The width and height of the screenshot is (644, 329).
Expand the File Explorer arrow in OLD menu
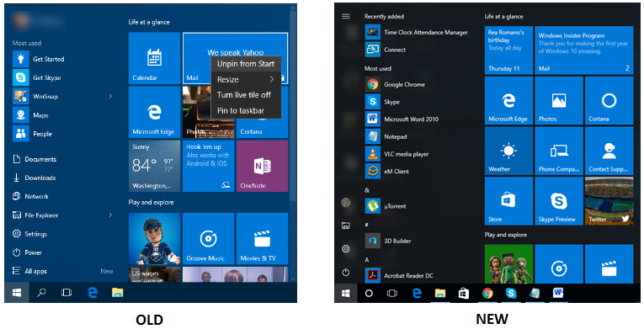[x=110, y=215]
